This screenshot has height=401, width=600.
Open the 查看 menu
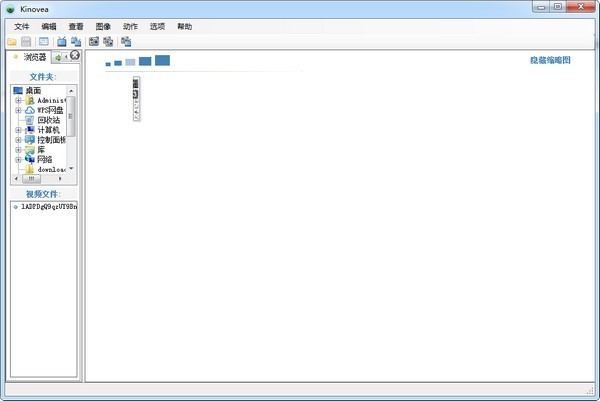point(76,26)
